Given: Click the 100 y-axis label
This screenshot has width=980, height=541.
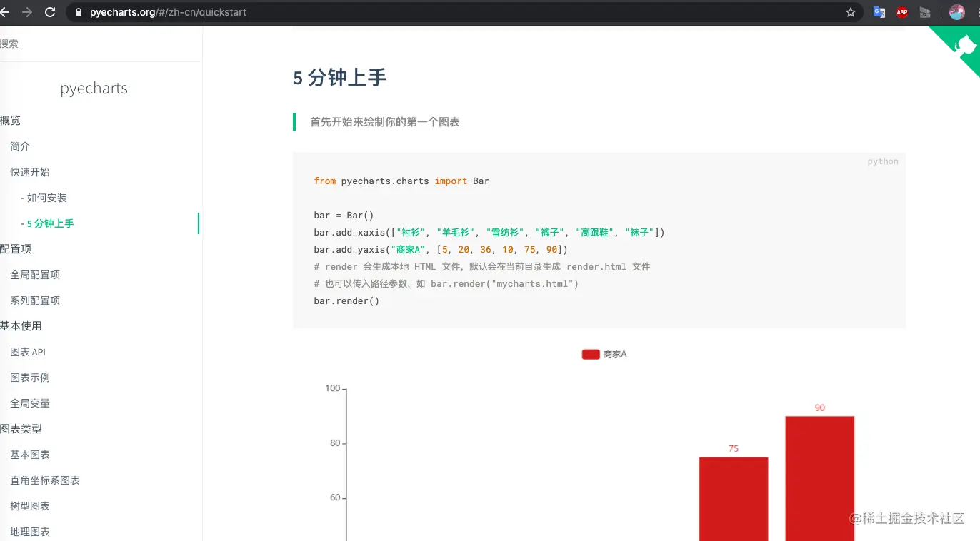Looking at the screenshot, I should 333,388.
